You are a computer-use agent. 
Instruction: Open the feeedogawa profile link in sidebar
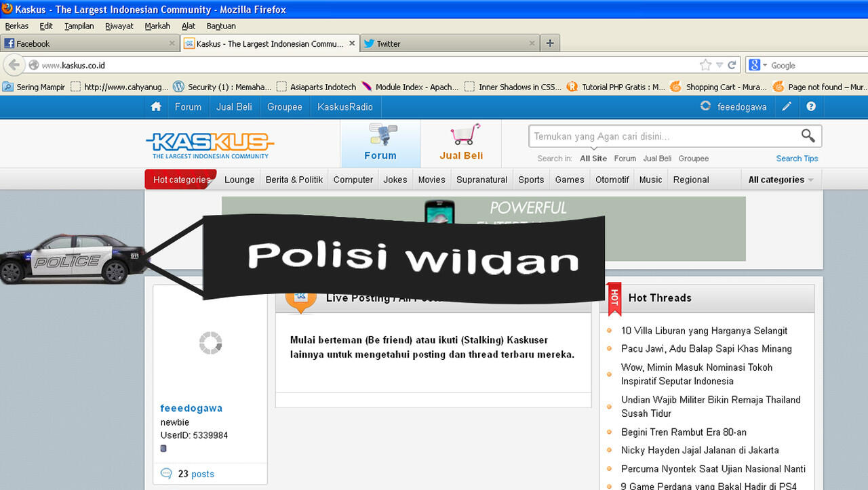[191, 408]
